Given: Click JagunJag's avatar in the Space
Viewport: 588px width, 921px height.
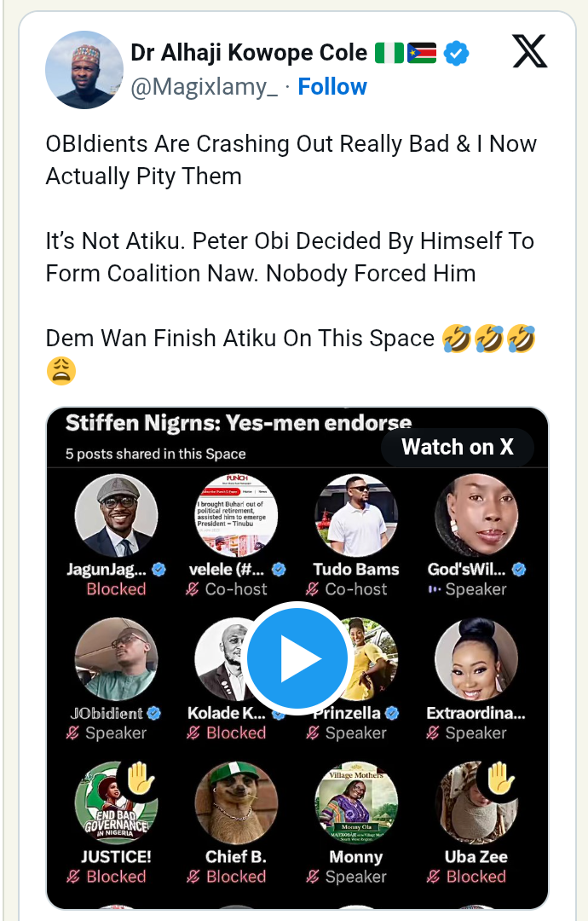Looking at the screenshot, I should [117, 516].
